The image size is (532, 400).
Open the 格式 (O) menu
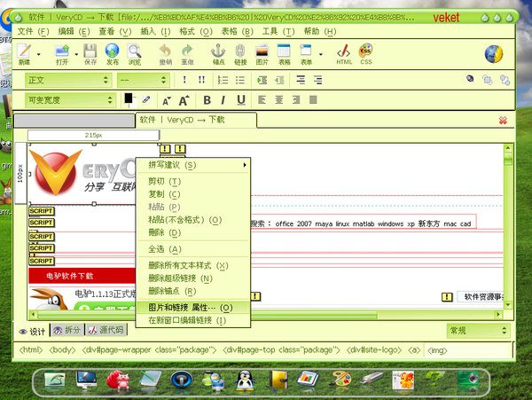(x=196, y=32)
